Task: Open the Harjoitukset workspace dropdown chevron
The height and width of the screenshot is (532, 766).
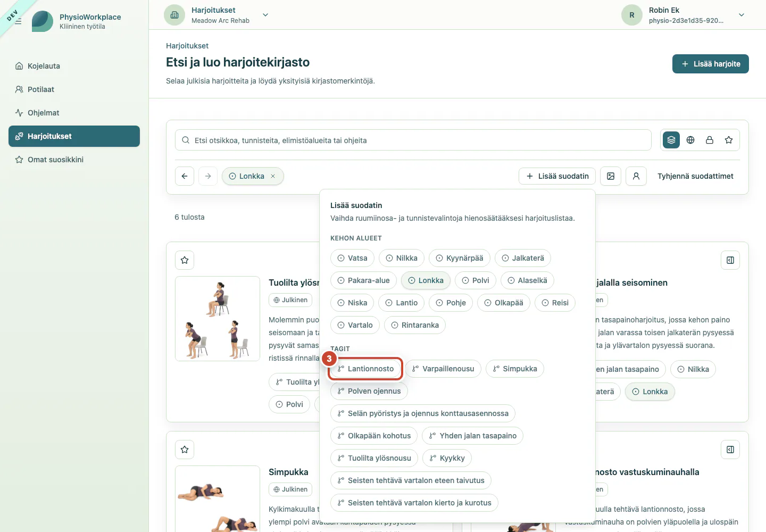Action: (265, 15)
